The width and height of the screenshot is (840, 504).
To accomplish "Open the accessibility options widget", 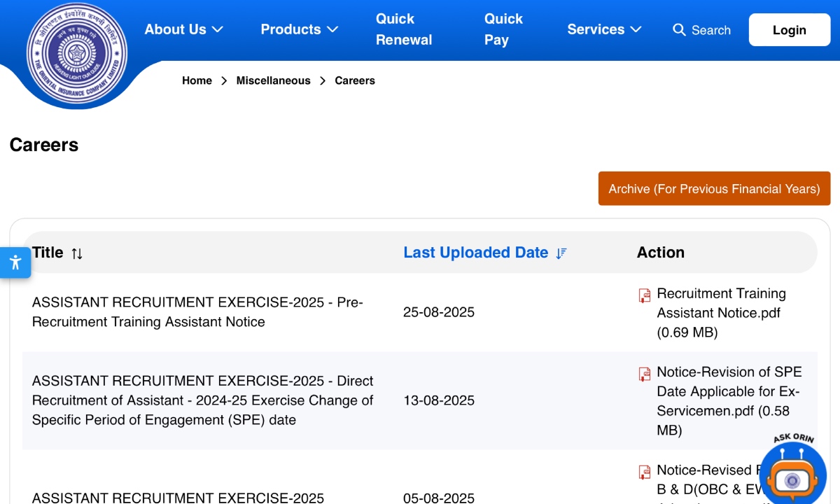I will 15,263.
